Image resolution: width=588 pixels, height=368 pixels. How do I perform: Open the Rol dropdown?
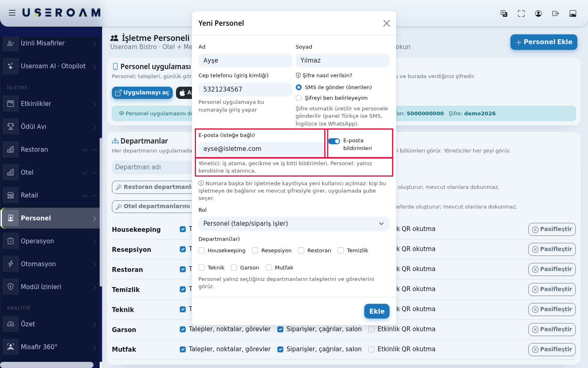294,224
